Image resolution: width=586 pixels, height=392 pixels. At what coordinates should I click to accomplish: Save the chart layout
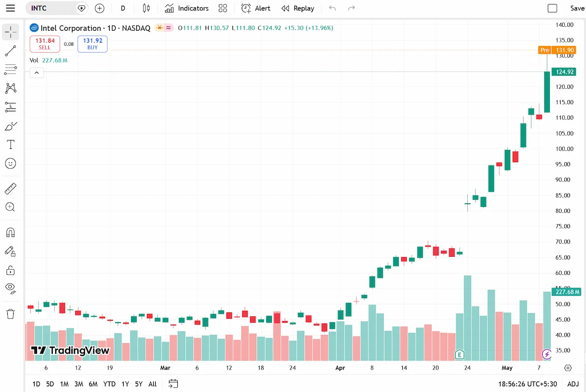point(577,8)
